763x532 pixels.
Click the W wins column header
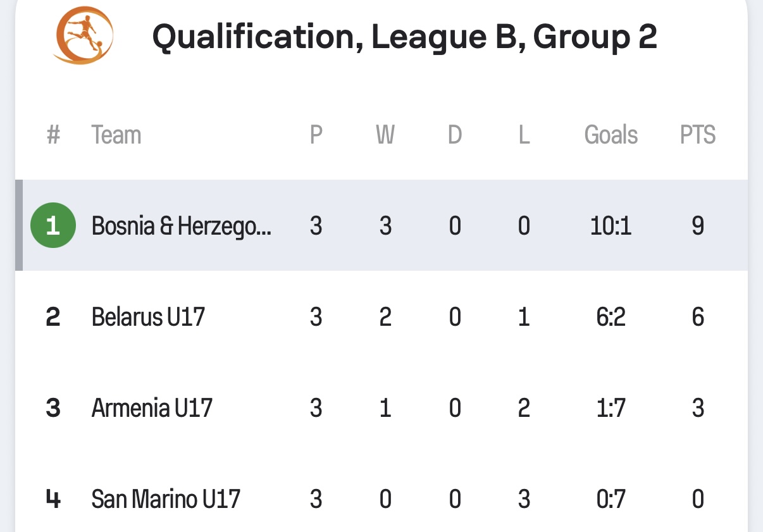pos(385,135)
